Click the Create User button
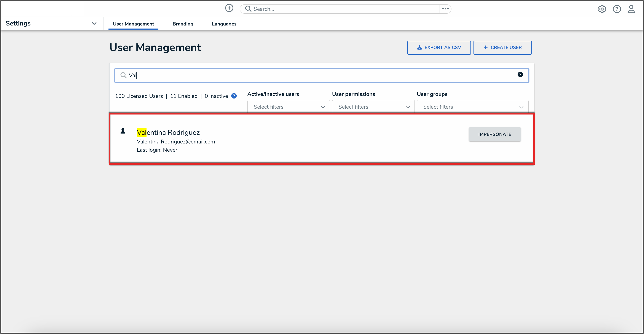644x334 pixels. [x=502, y=48]
